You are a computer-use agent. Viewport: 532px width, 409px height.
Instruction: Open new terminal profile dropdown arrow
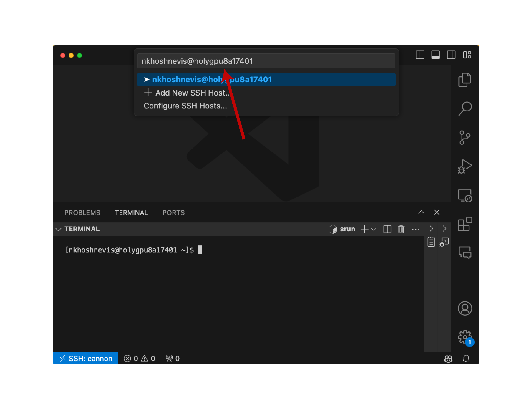click(x=374, y=229)
